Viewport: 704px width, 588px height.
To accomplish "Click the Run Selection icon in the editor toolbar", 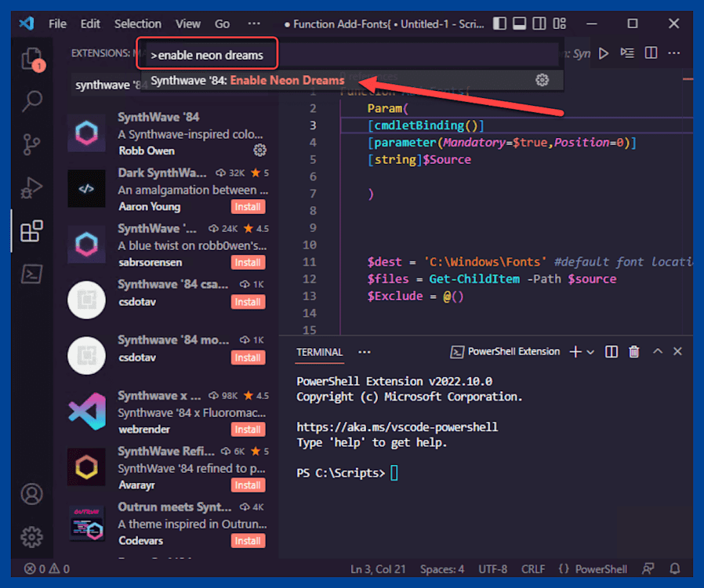I will 627,53.
